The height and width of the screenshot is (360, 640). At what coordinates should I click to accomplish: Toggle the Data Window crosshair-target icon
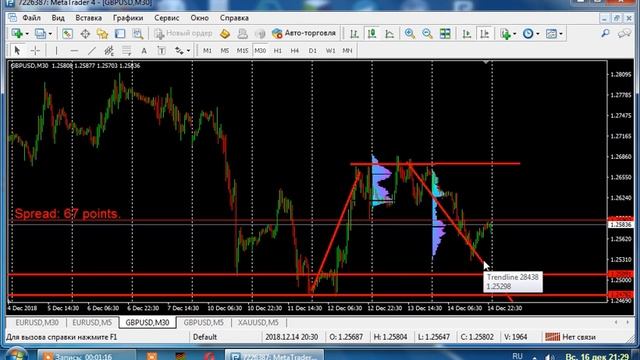[x=85, y=33]
